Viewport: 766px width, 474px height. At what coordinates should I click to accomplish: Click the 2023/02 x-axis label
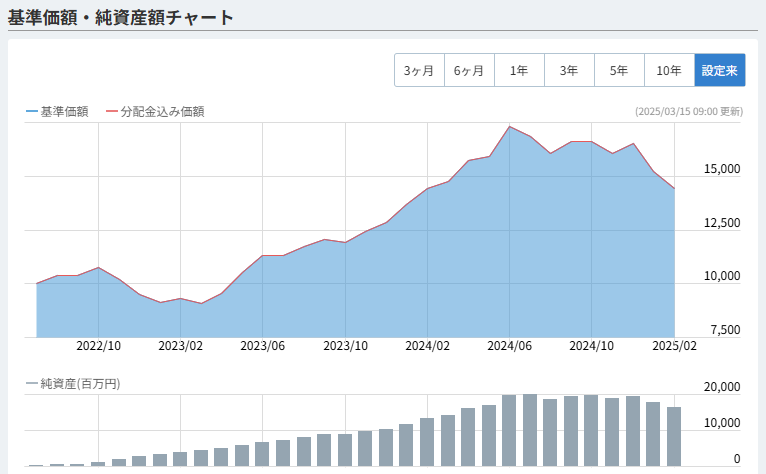tap(180, 346)
